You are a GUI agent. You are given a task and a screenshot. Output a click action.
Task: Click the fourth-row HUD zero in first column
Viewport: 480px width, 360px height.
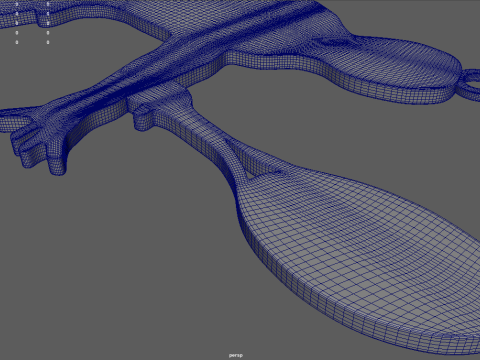[17, 33]
